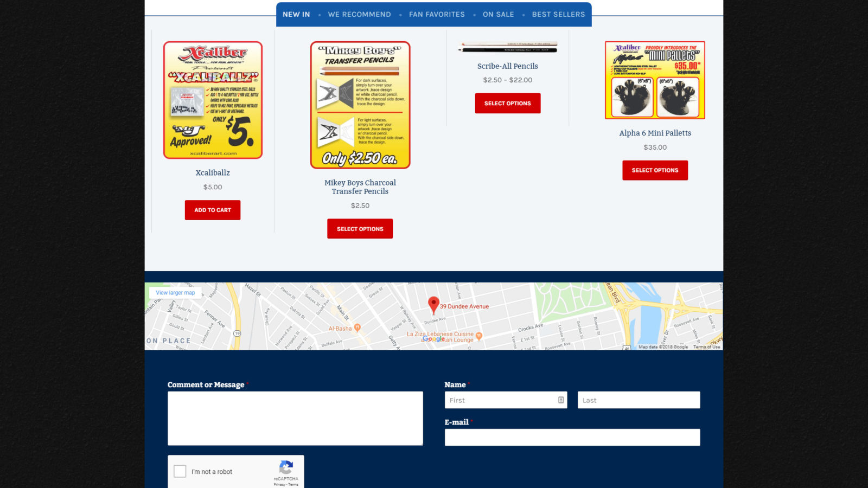Open the NEW IN product tab
This screenshot has width=868, height=488.
[296, 15]
